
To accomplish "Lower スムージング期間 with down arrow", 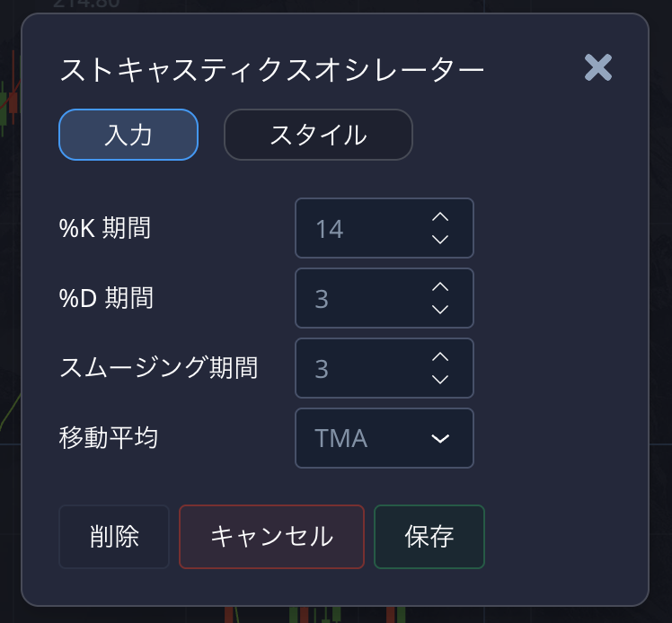I will (439, 380).
